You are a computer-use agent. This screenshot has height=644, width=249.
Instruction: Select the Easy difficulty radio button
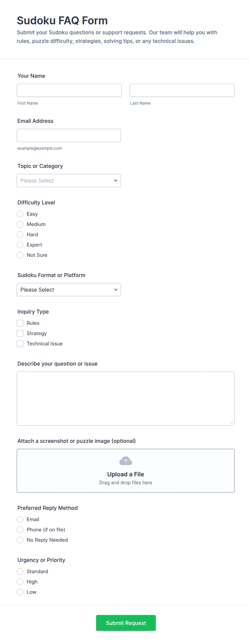point(20,214)
